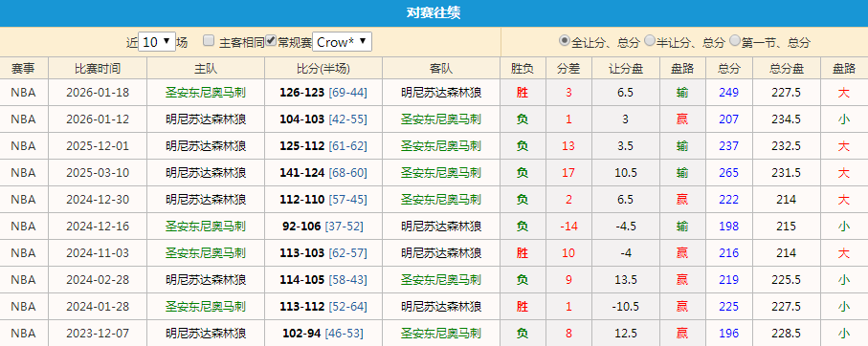Click total points 249
Viewport: 868px width, 346px height.
pyautogui.click(x=729, y=93)
